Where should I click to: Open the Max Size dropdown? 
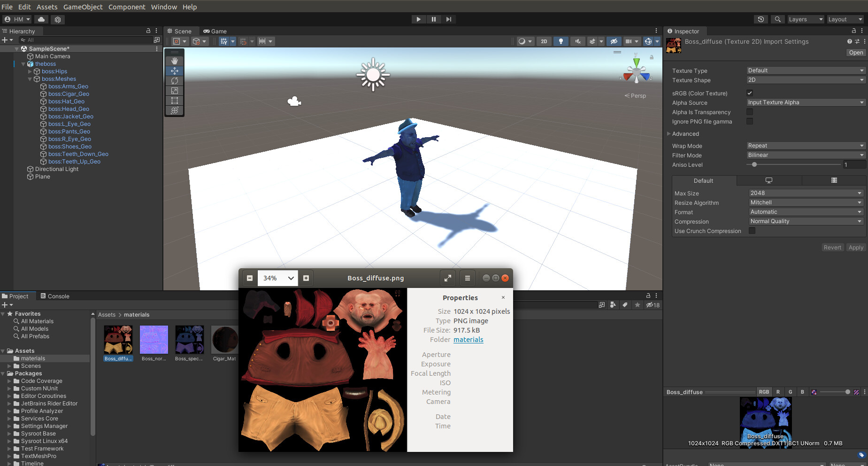coord(805,193)
